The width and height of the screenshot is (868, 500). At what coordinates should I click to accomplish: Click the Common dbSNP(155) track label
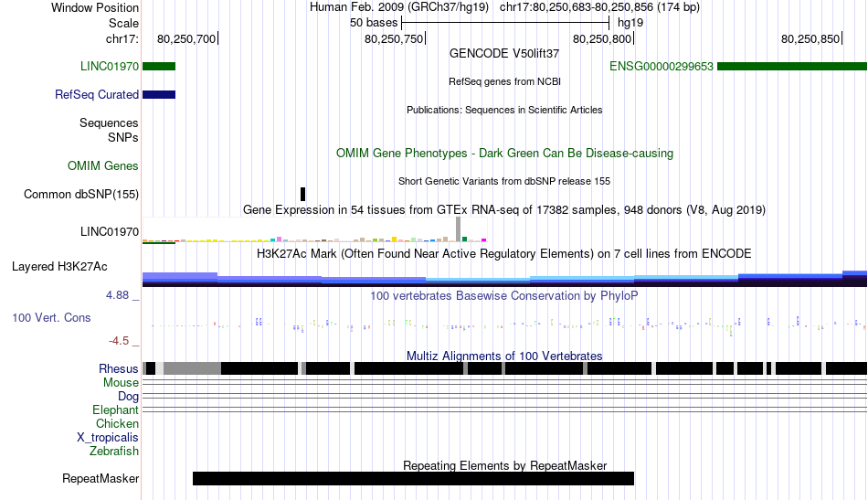point(80,195)
